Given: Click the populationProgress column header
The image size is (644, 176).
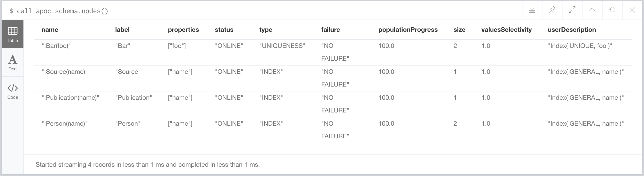Looking at the screenshot, I should (408, 30).
